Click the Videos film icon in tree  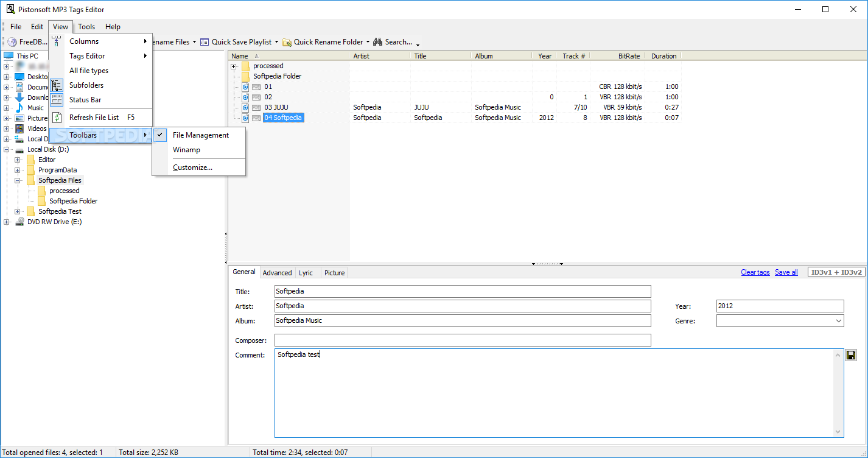point(19,129)
